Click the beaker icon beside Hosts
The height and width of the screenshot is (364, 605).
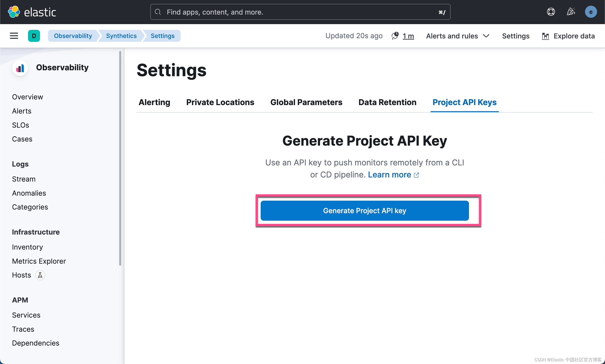pos(40,275)
